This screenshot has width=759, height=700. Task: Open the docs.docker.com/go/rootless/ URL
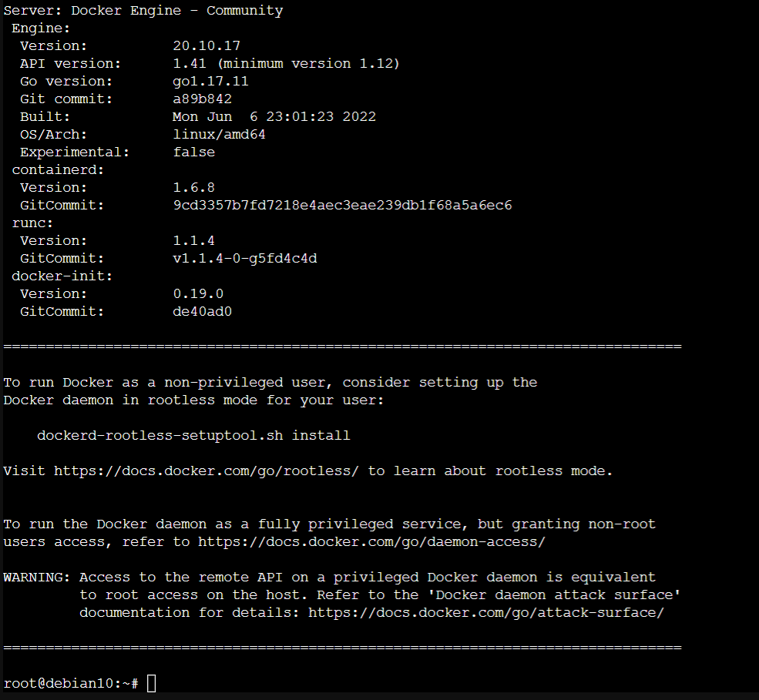[207, 471]
